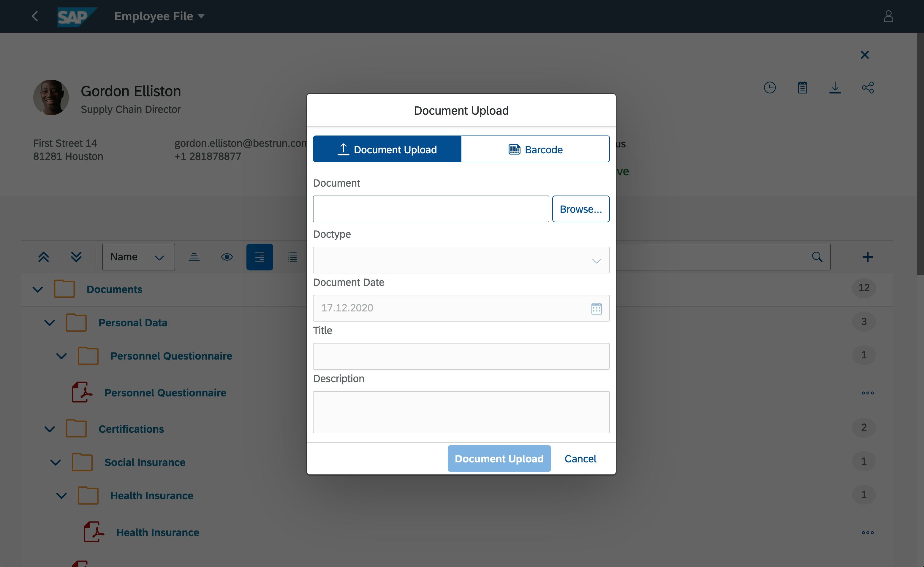This screenshot has height=567, width=924.
Task: Toggle the highlighted right-aligned view mode
Action: click(x=260, y=257)
